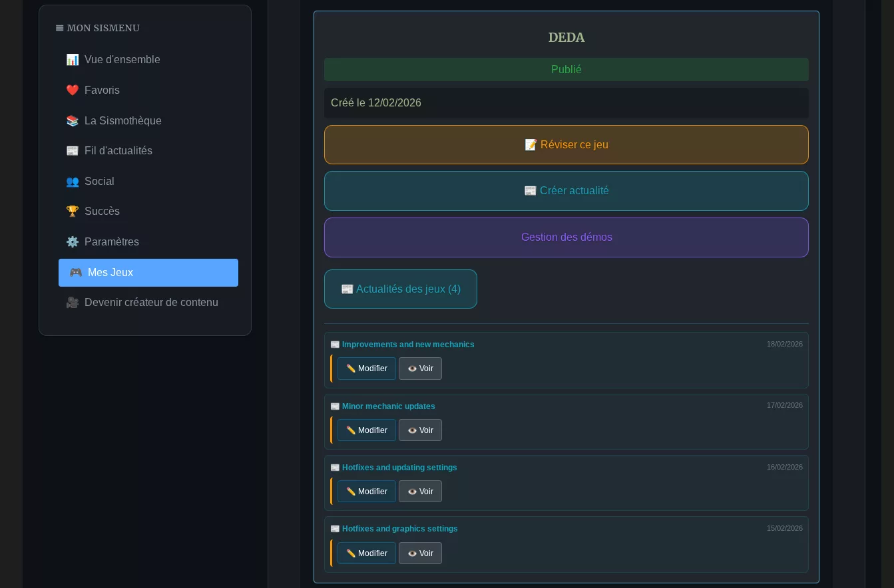Click the newspaper icon for Fil d'actualités

73,151
